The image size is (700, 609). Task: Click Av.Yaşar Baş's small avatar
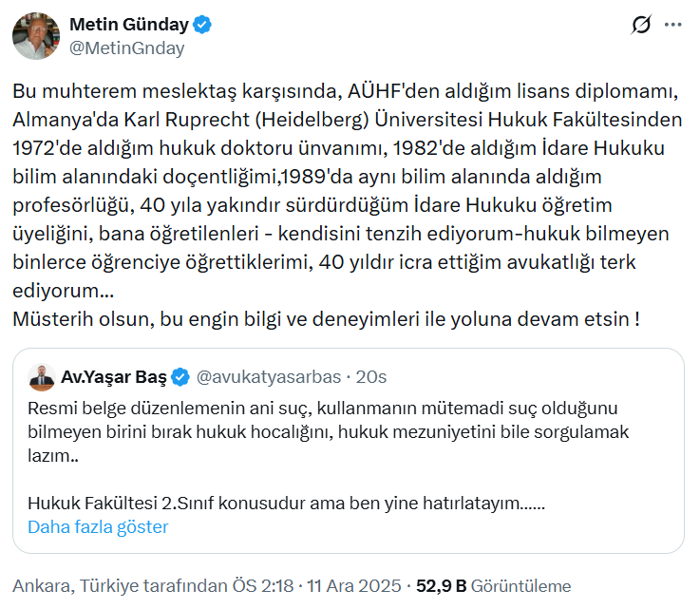[40, 376]
